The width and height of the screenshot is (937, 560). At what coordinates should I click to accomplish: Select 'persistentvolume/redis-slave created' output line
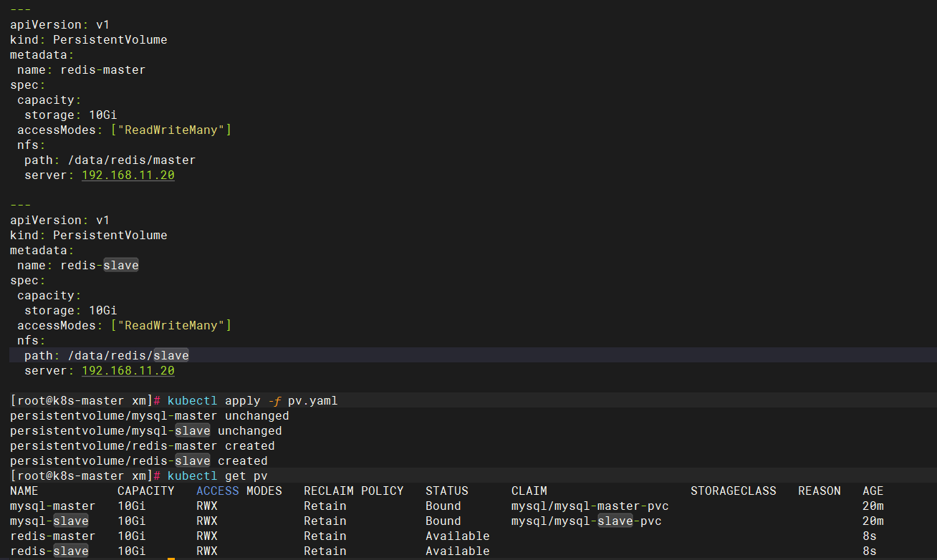click(139, 460)
